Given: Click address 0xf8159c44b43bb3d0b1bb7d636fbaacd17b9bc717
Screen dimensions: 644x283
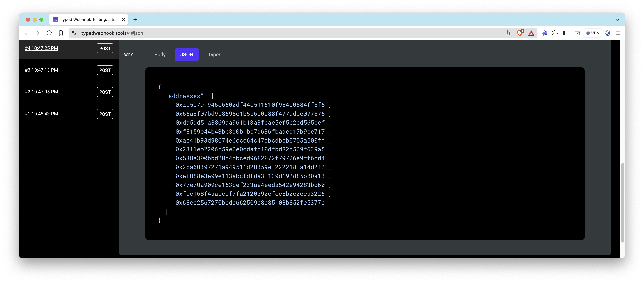Looking at the screenshot, I should click(250, 131).
